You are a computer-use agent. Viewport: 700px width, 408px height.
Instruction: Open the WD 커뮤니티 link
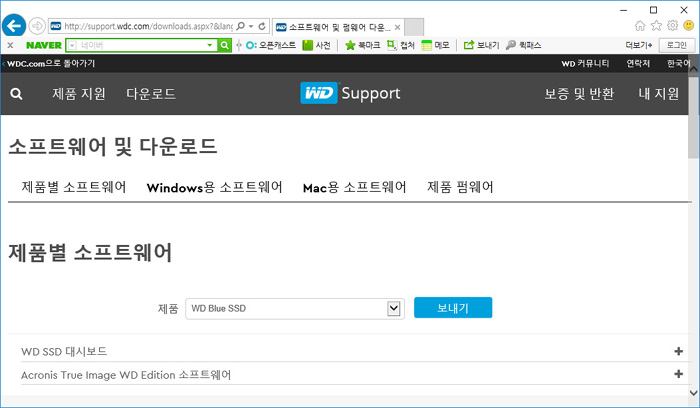[585, 63]
